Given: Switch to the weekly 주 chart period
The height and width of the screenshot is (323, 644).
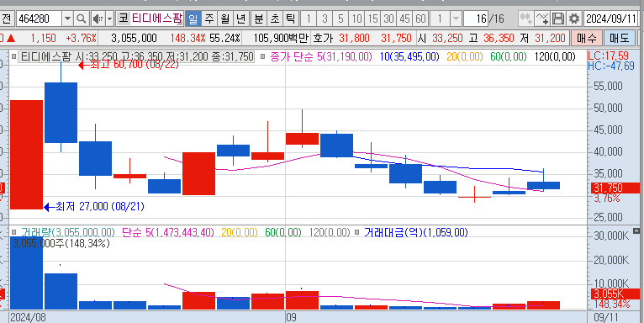Looking at the screenshot, I should click(x=209, y=19).
